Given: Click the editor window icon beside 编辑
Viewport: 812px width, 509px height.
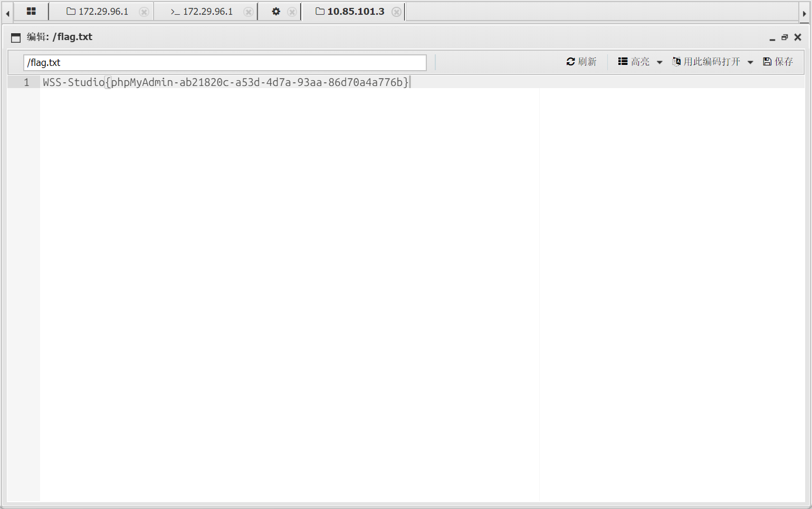Looking at the screenshot, I should tap(16, 37).
